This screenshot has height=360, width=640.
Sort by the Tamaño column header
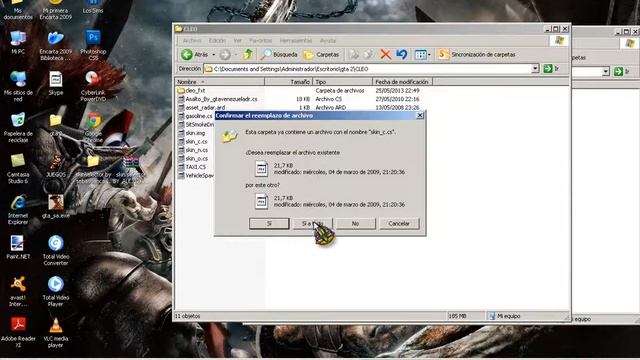point(289,82)
